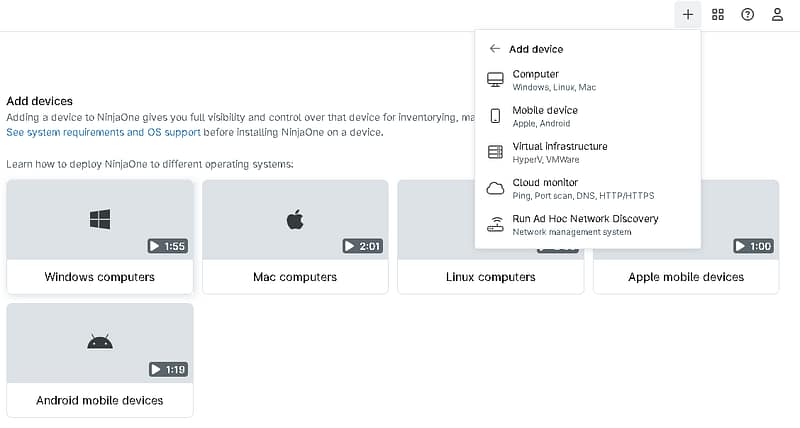Click the Virtual infrastructure server icon
This screenshot has width=800, height=428.
coord(495,152)
